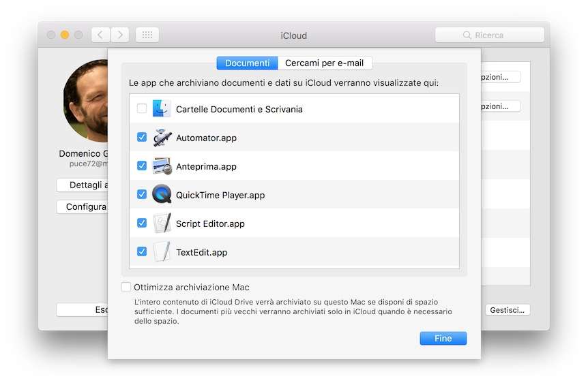
Task: Click the Anteprima.app icon
Action: [x=162, y=166]
